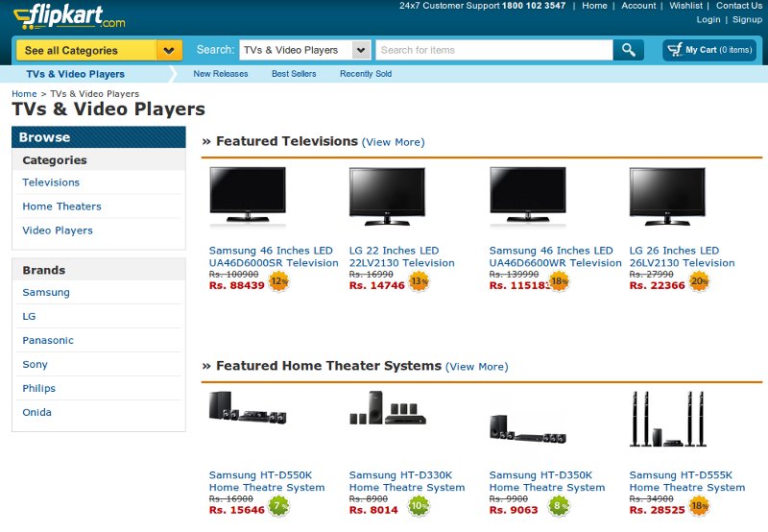
Task: Click View More for Featured Home Theater Systems
Action: 477,367
